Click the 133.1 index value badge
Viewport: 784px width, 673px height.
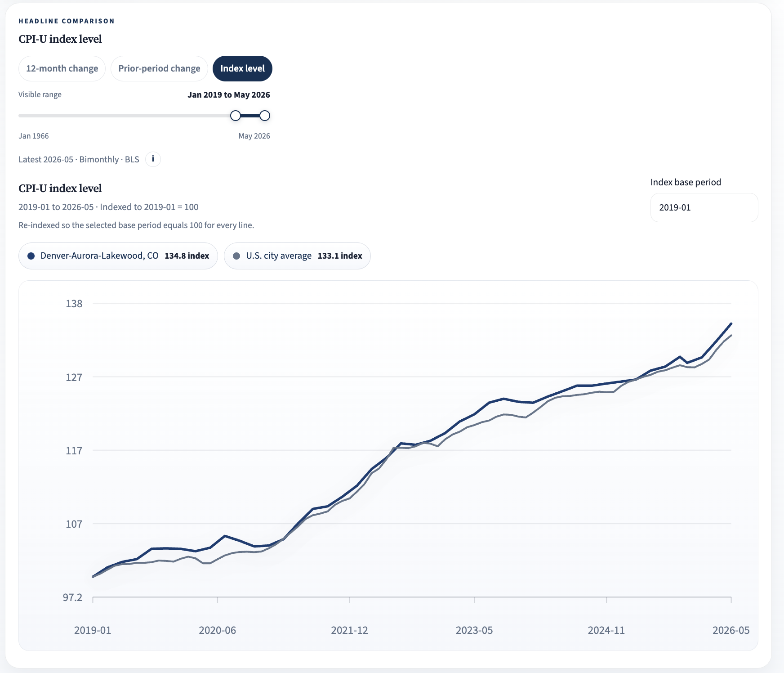tap(340, 256)
